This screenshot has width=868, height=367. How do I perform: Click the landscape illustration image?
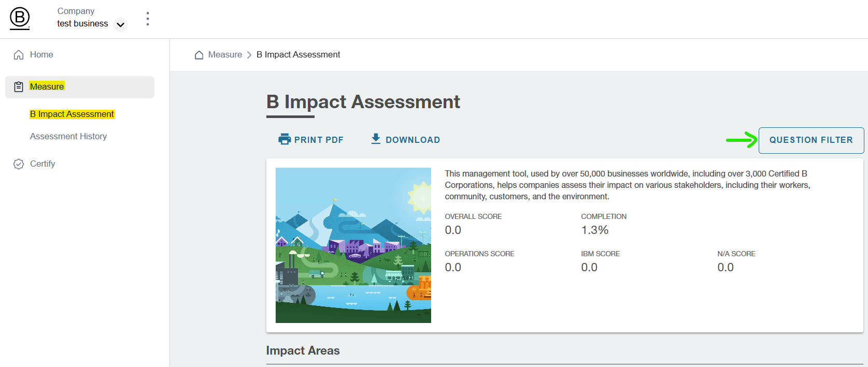click(x=353, y=245)
